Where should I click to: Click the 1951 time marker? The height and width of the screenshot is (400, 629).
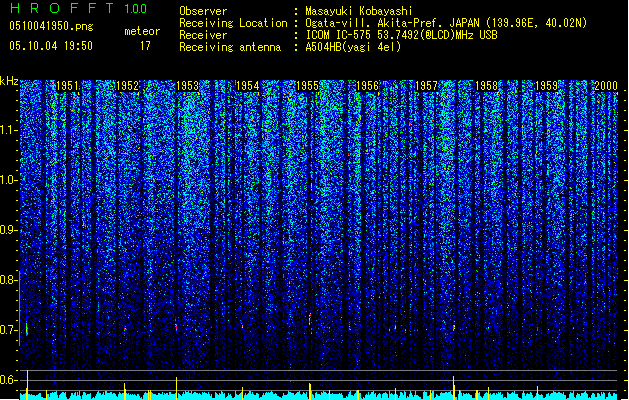(x=67, y=86)
